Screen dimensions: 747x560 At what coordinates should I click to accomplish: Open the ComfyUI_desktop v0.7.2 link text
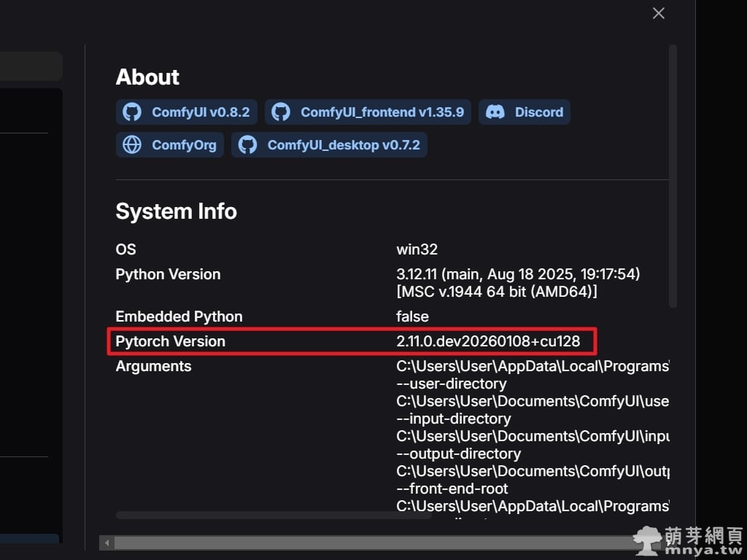pyautogui.click(x=343, y=145)
